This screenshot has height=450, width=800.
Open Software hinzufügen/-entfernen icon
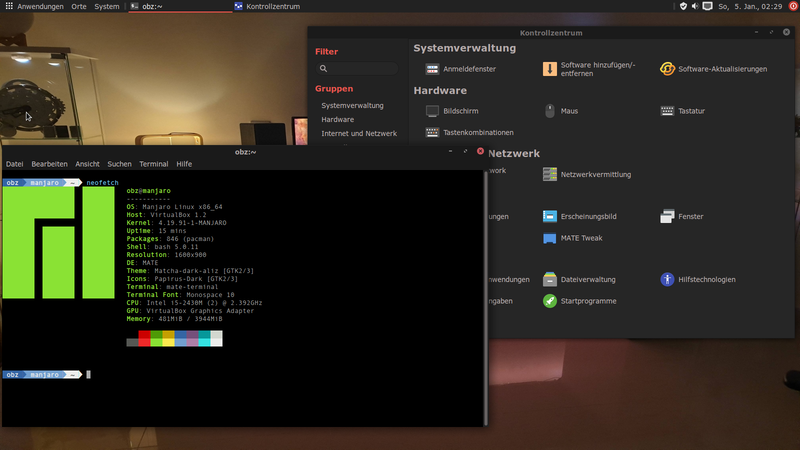coord(549,69)
